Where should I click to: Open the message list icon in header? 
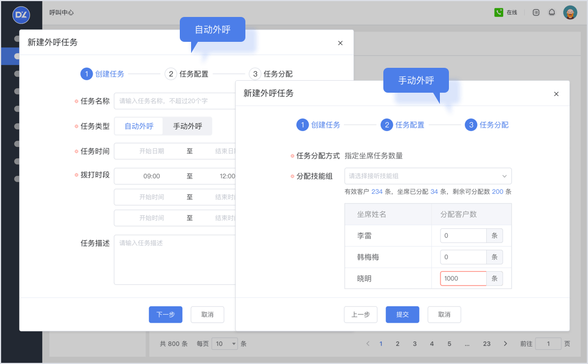tap(536, 12)
